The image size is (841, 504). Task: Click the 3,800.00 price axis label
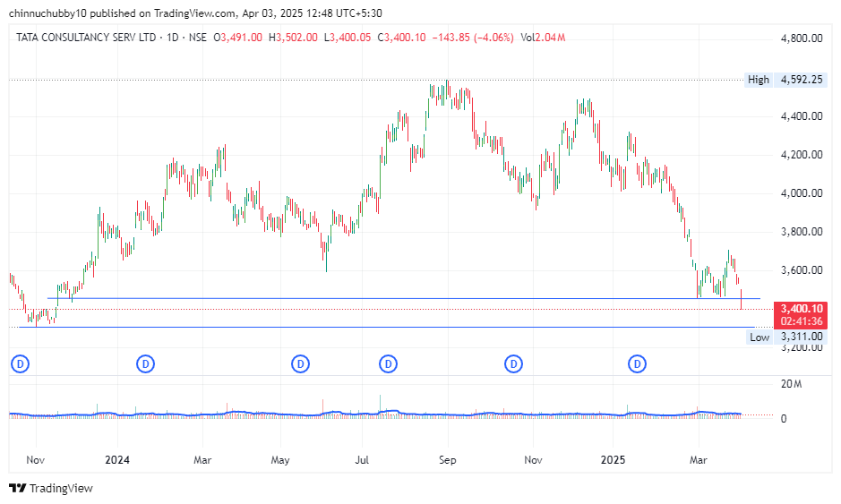[x=802, y=232]
